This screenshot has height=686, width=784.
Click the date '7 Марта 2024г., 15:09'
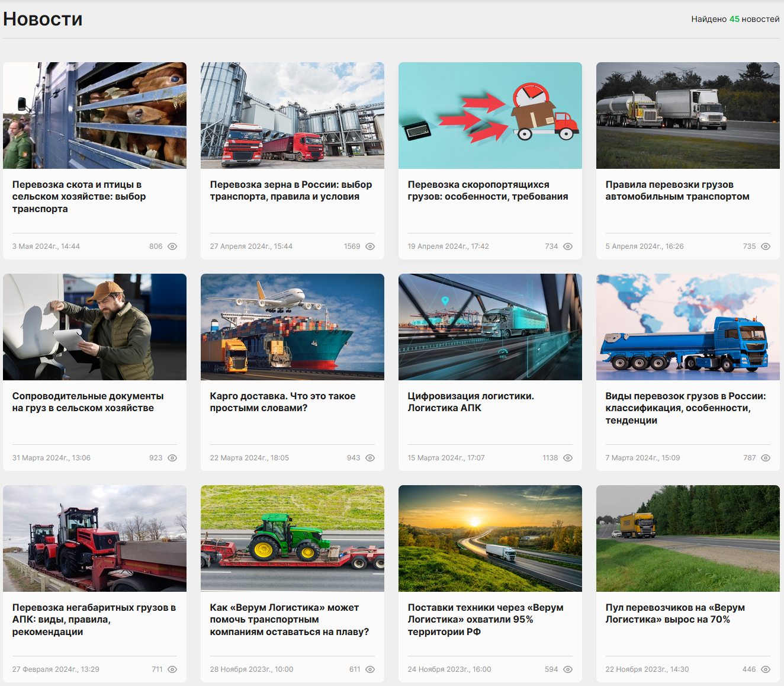click(x=642, y=458)
